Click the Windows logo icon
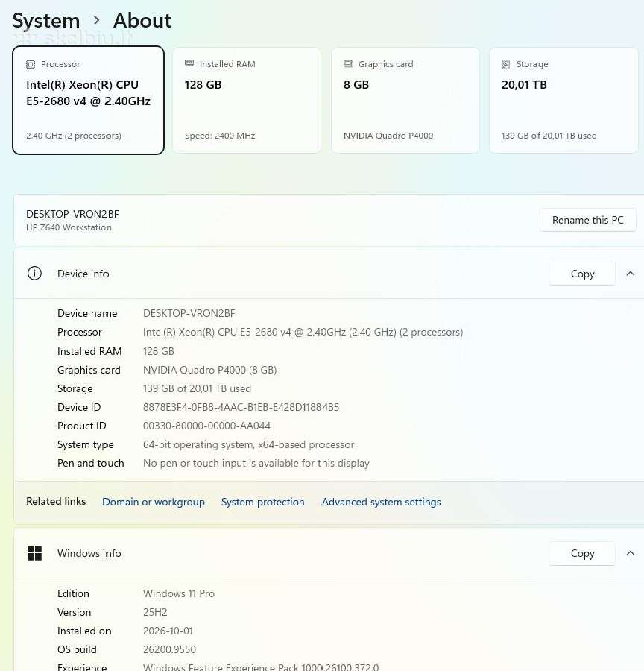 tap(34, 553)
